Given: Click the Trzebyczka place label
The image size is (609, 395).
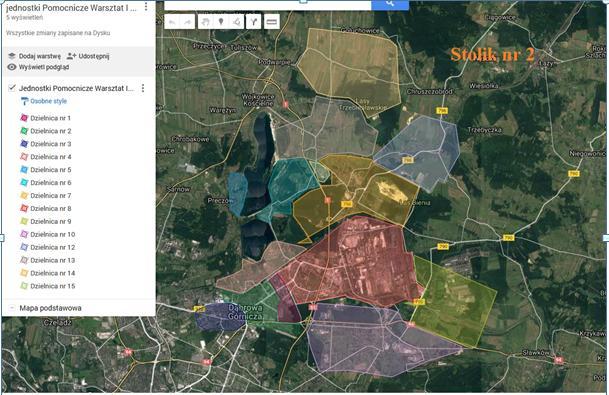Looking at the screenshot, I should click(x=484, y=130).
